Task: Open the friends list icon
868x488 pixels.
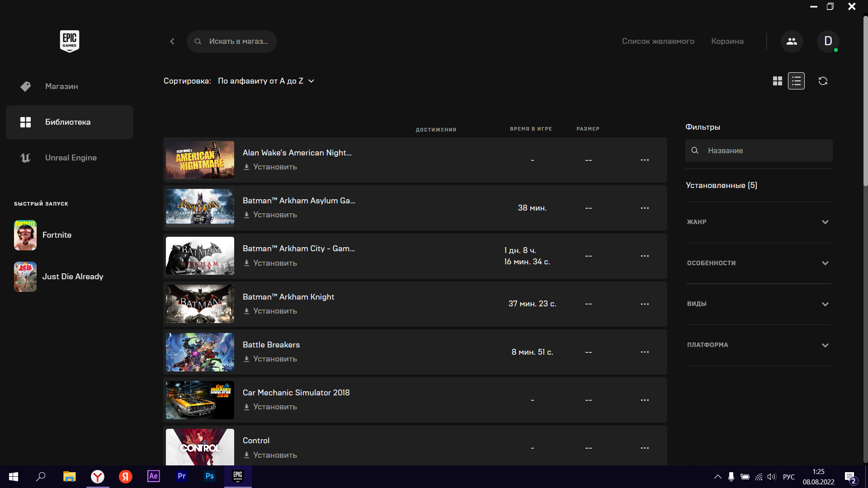Action: 792,41
